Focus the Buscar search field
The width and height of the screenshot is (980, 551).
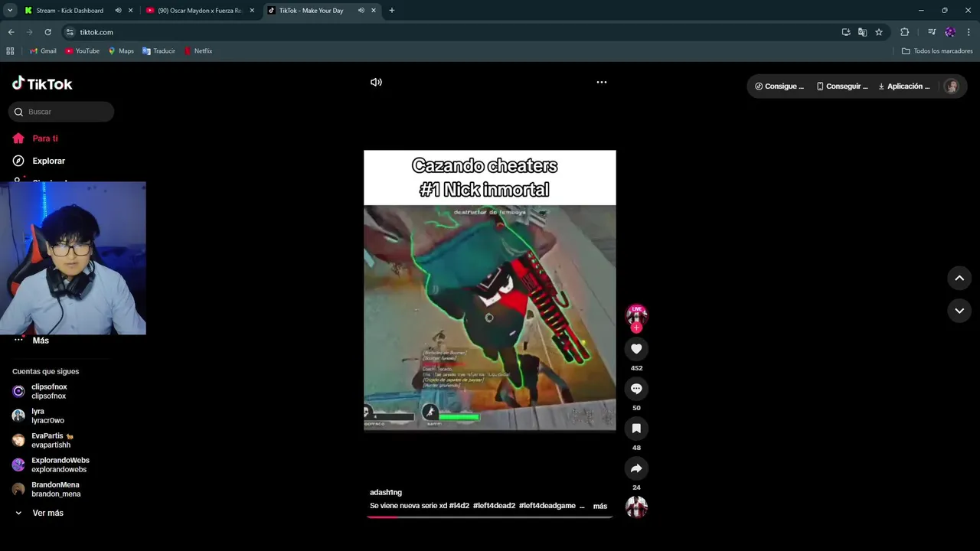61,112
